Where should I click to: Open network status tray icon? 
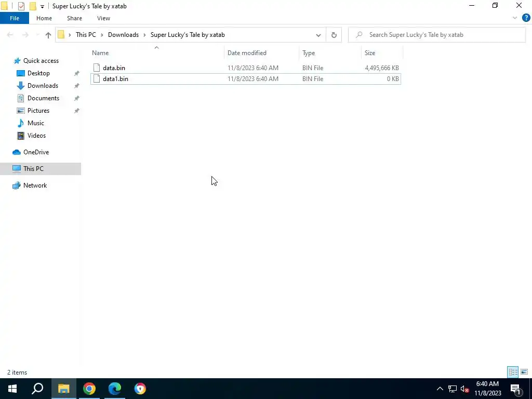453,389
